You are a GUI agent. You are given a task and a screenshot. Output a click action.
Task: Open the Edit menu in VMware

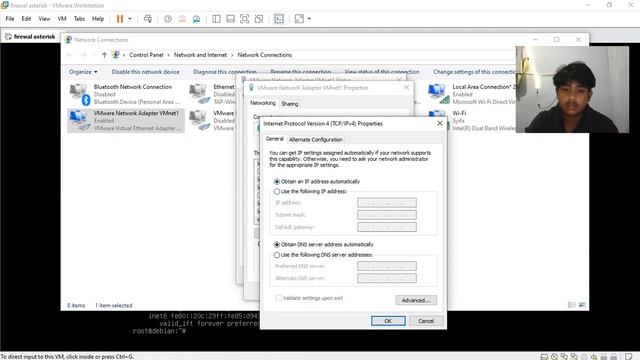(x=26, y=19)
